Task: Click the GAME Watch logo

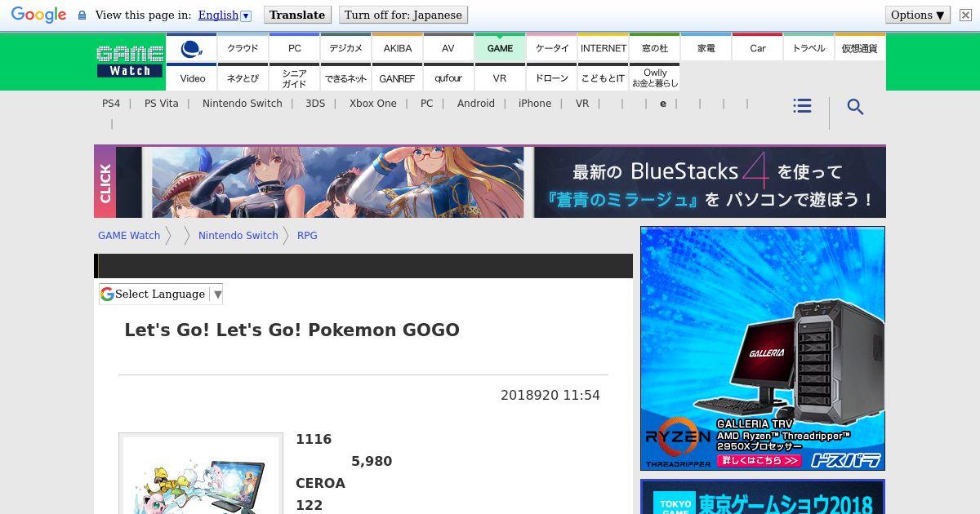Action: pos(130,62)
